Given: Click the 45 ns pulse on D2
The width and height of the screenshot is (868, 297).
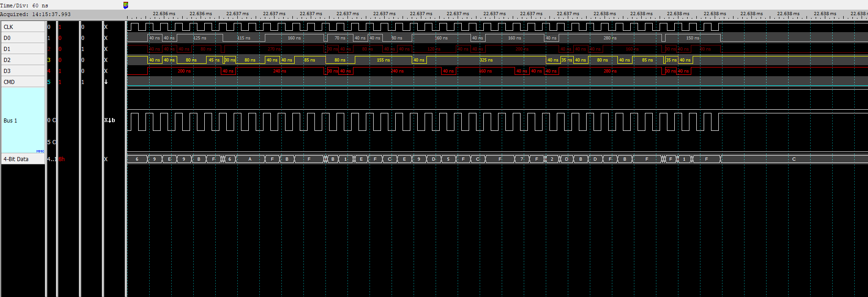Looking at the screenshot, I should coord(214,60).
